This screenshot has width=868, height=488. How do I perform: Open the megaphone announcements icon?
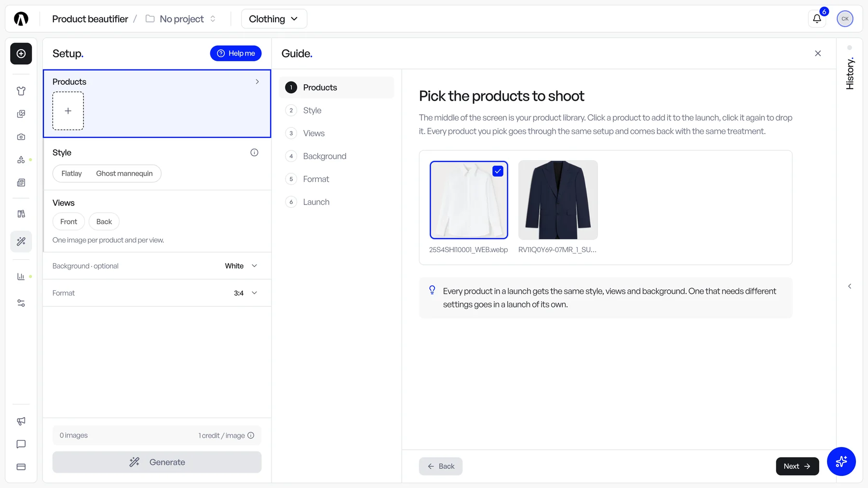21,421
